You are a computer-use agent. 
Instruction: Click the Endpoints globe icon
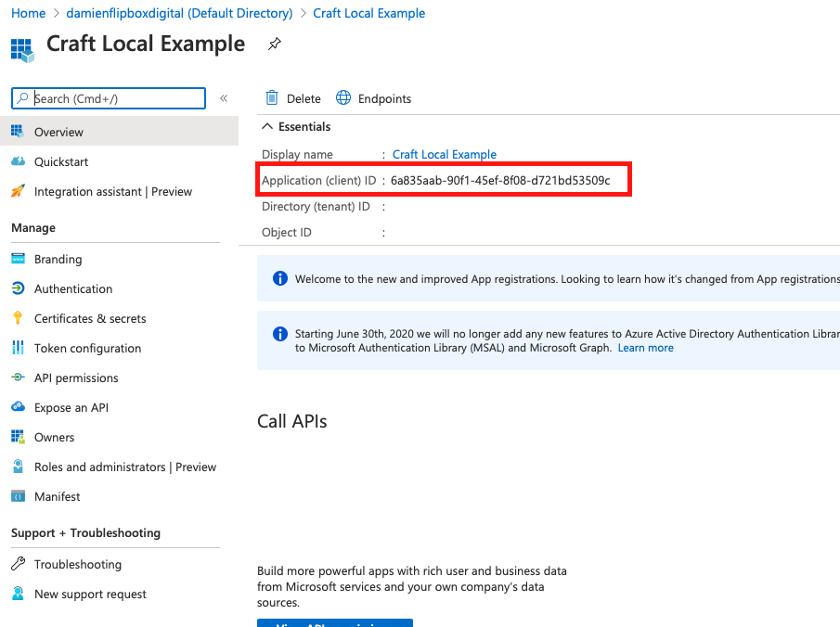(343, 98)
